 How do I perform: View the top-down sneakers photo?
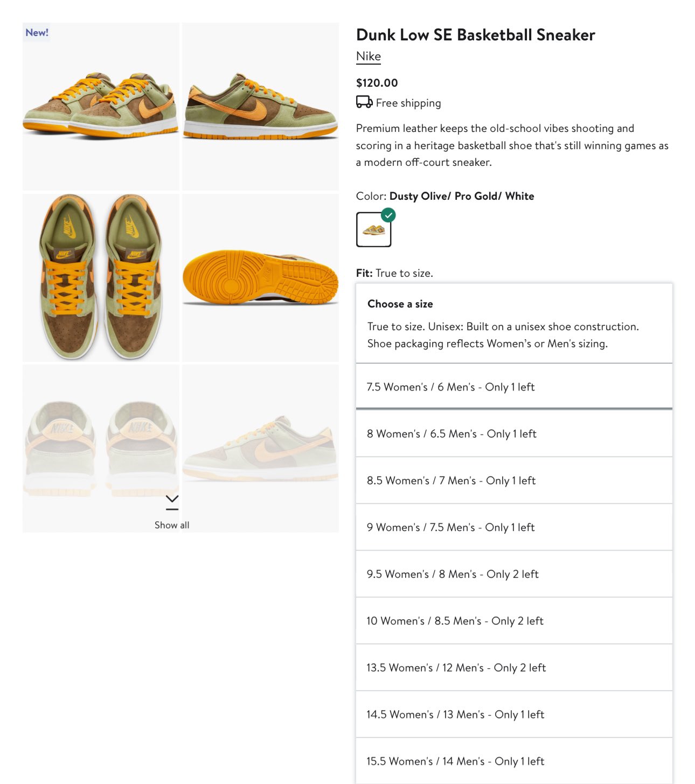101,277
